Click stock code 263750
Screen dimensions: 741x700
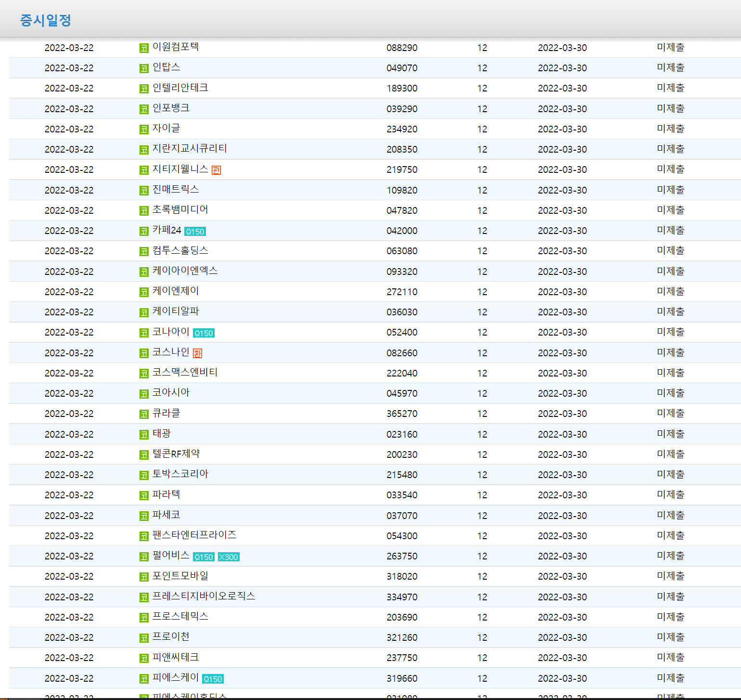(x=402, y=557)
